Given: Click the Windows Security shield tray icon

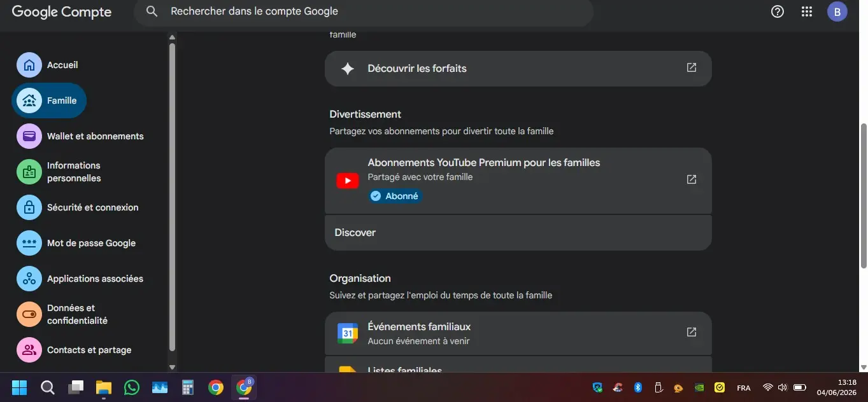Looking at the screenshot, I should pyautogui.click(x=597, y=387).
